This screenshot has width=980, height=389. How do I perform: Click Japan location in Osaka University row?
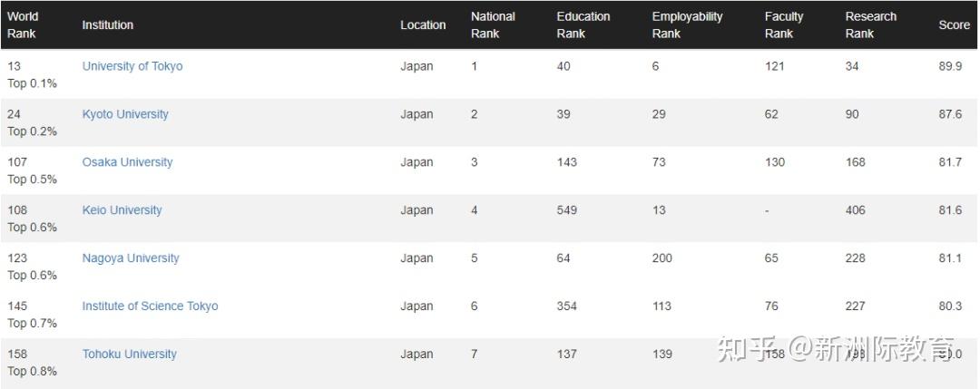(x=416, y=162)
